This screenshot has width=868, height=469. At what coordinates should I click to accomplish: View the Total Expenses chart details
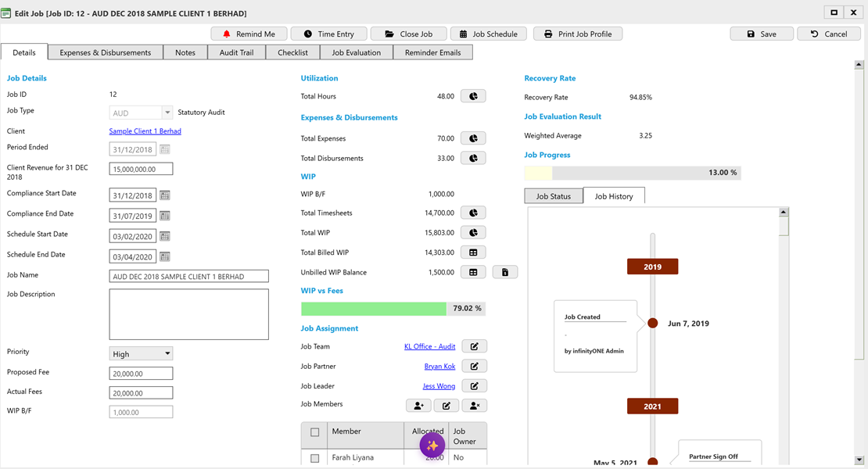click(473, 138)
